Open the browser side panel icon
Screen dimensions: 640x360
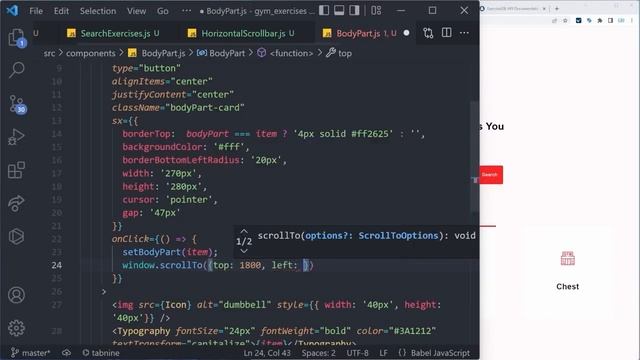coord(611,20)
